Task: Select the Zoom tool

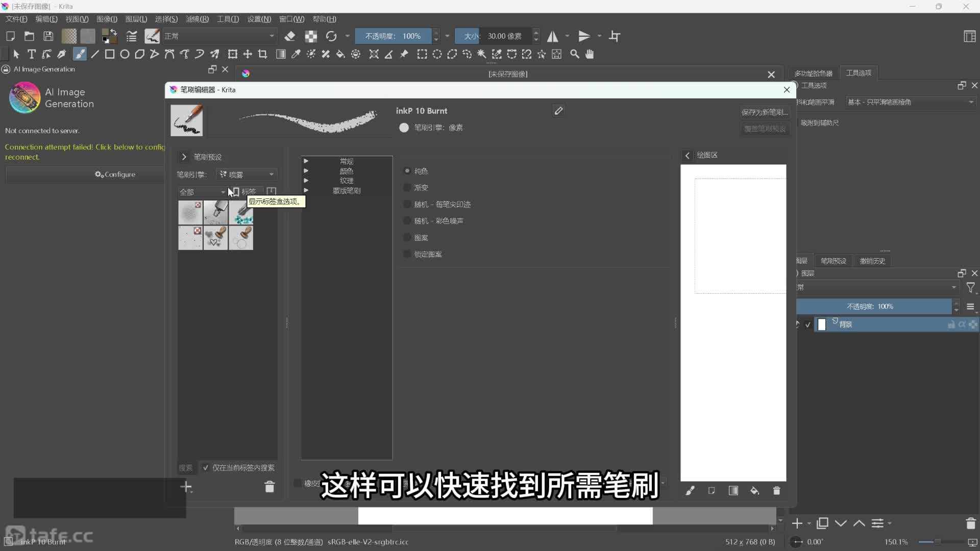Action: point(575,54)
